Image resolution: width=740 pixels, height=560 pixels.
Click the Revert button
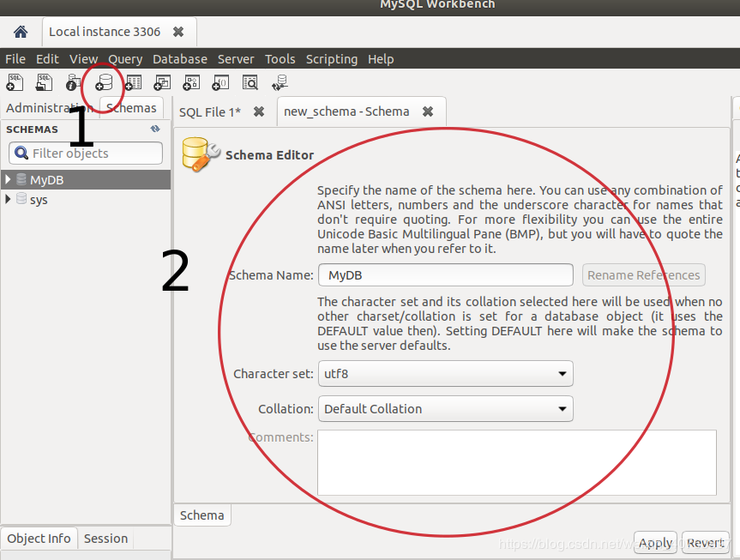pos(706,543)
